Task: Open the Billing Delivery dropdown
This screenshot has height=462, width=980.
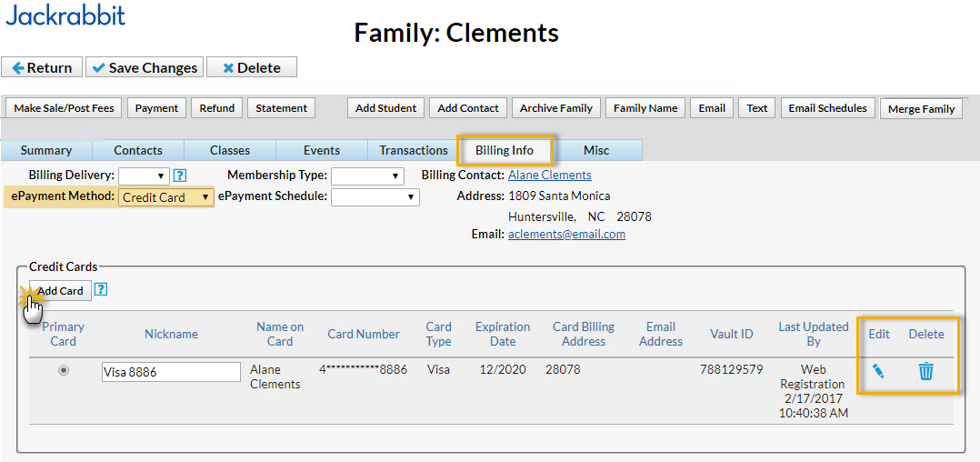Action: click(144, 176)
